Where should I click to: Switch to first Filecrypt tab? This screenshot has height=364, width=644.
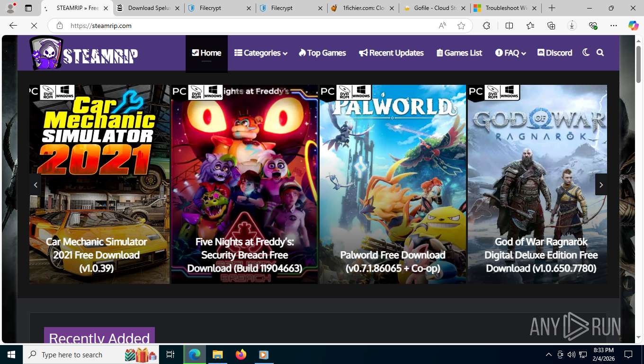coord(220,8)
